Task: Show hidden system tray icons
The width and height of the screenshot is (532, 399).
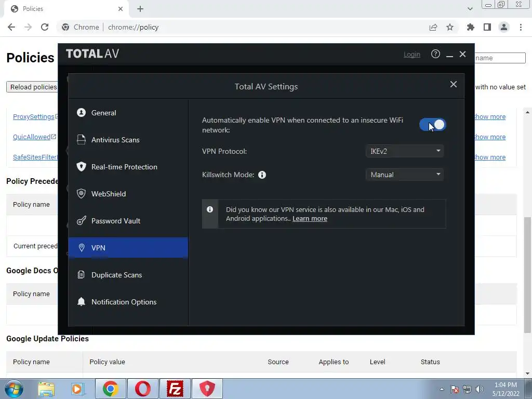Action: (442, 390)
